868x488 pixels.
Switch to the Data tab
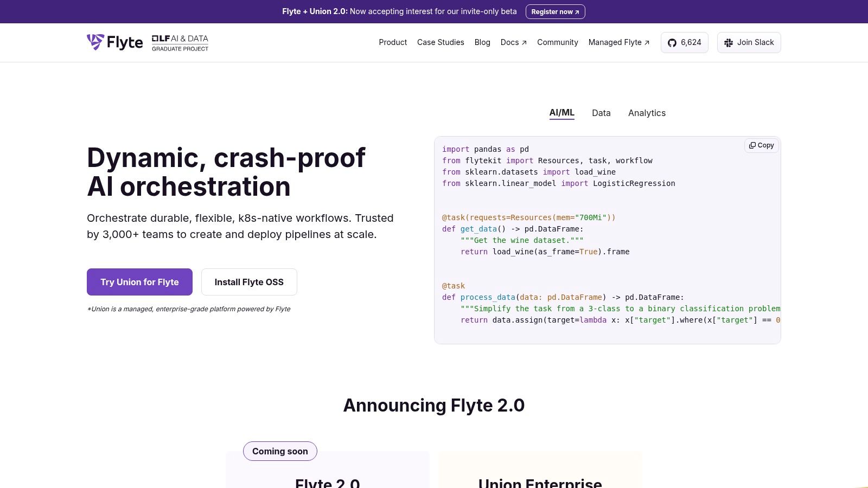(601, 113)
